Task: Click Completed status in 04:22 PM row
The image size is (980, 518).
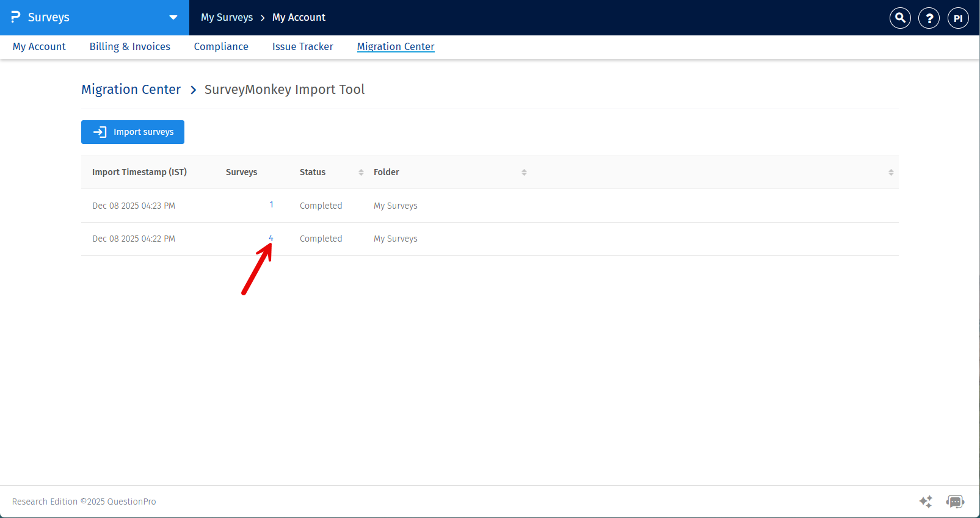Action: coord(321,239)
